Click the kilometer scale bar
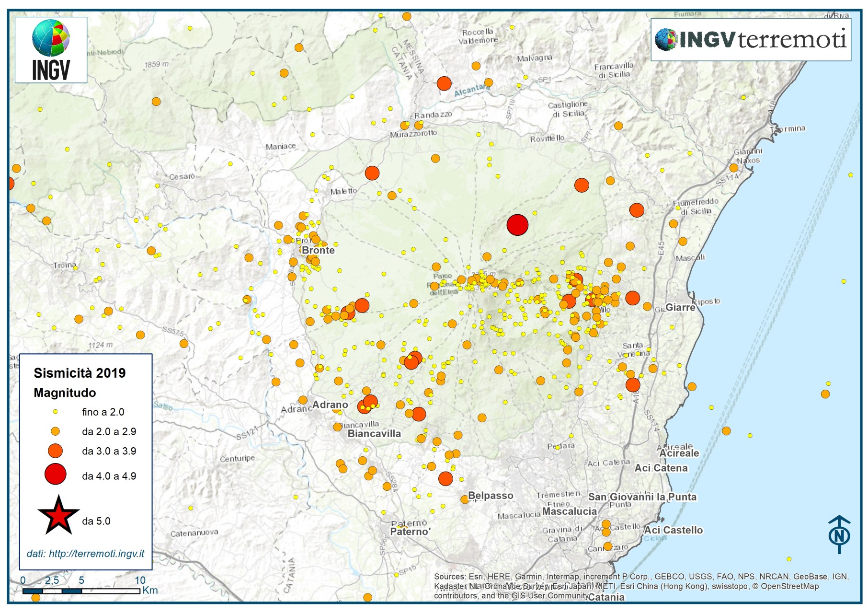 81,591
